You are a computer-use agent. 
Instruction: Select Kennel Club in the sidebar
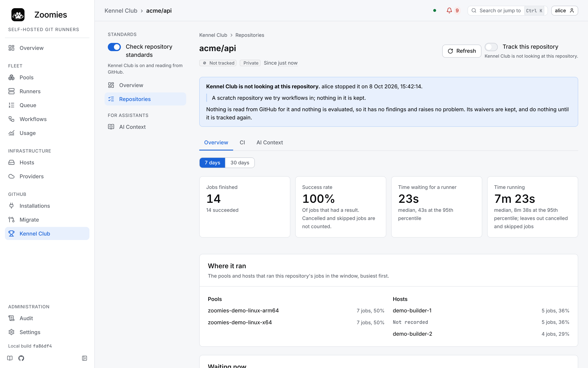tap(47, 233)
